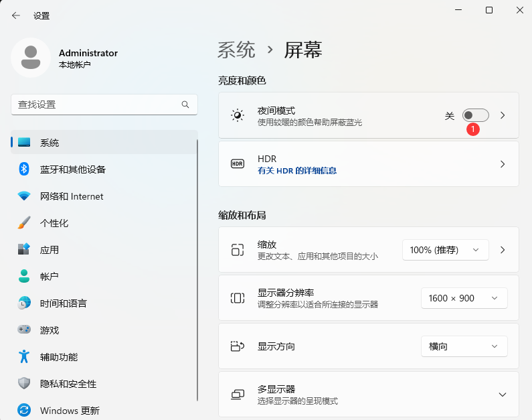Click the 游戏 gamepad icon
532x420 pixels.
[24, 330]
